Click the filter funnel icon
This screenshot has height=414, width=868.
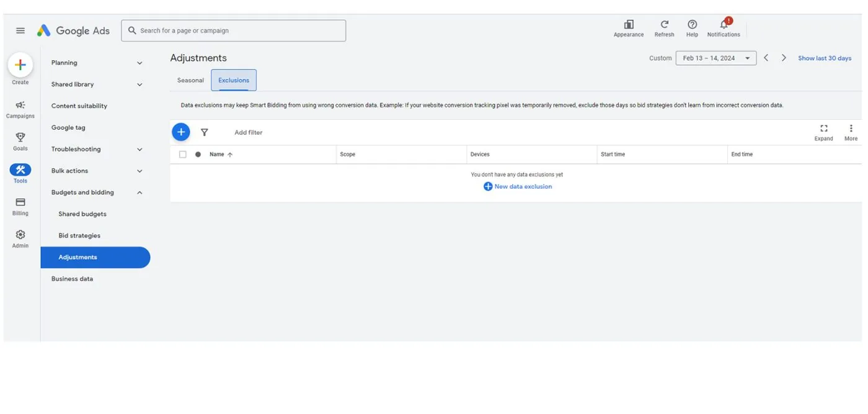pos(205,132)
